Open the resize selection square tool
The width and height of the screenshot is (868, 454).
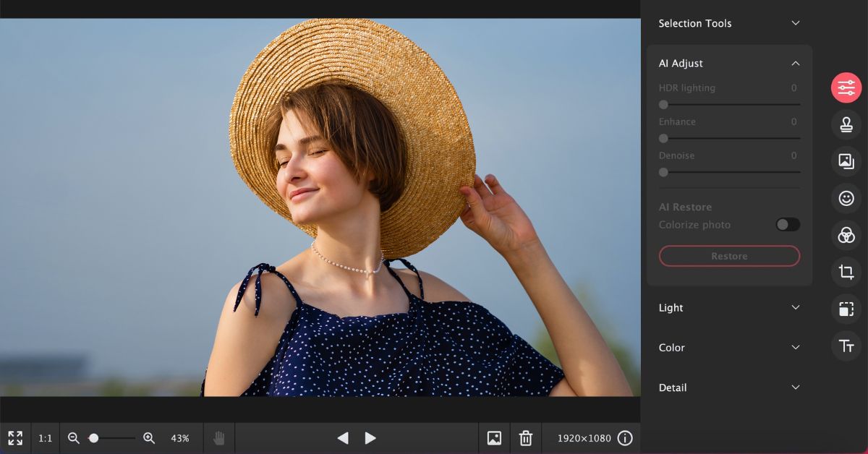[846, 309]
